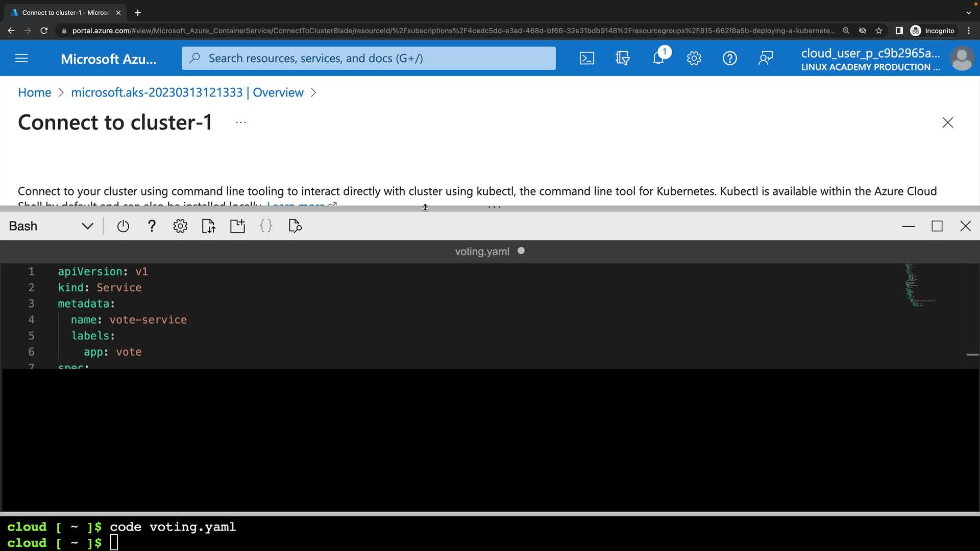View notifications bell with badge
The height and width of the screenshot is (551, 980).
click(x=658, y=58)
